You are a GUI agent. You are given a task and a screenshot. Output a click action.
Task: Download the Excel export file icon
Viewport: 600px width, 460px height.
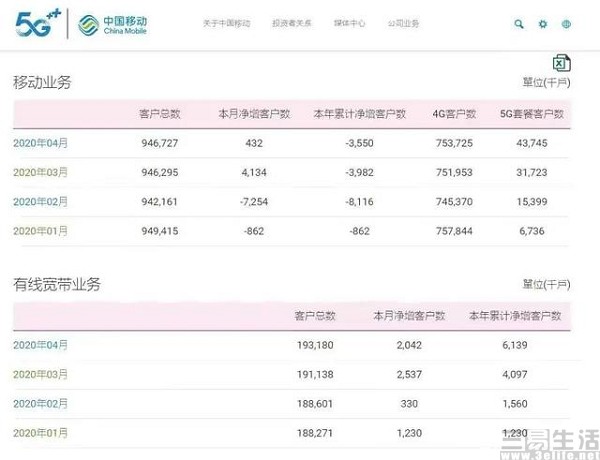[x=562, y=63]
